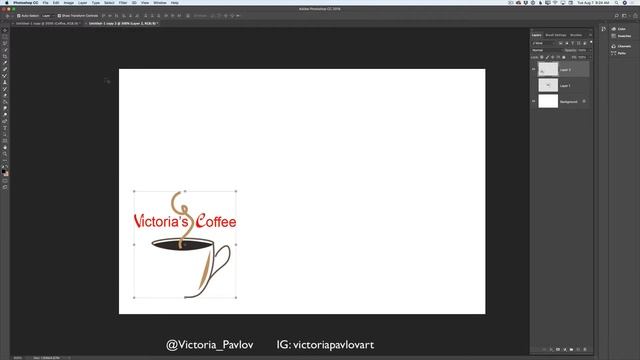
Task: Switch to Brushes panel tab
Action: tap(576, 35)
